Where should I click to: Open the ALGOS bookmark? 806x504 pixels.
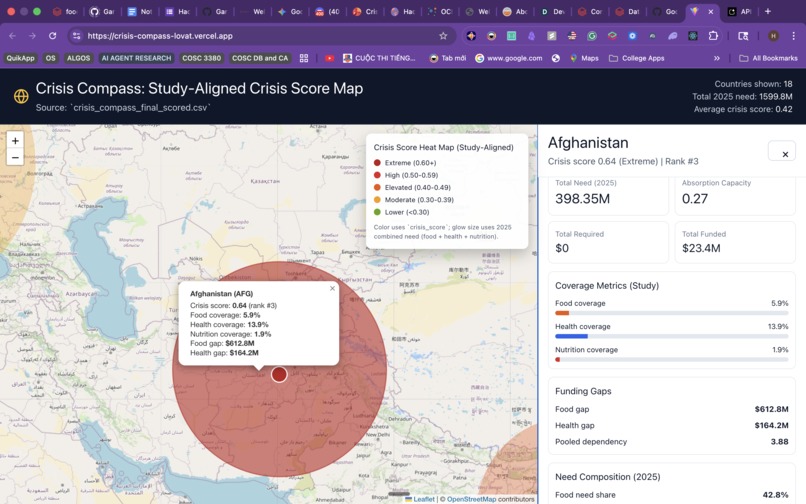pos(78,58)
